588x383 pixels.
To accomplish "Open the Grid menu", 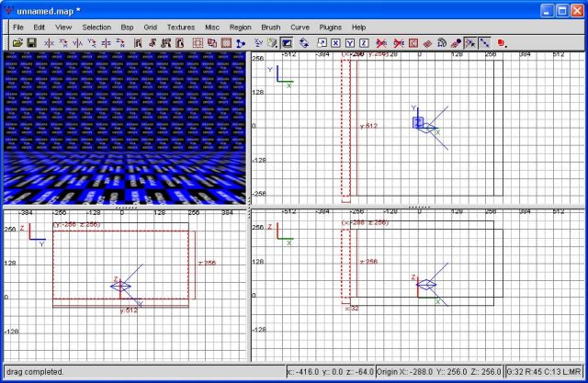I will click(x=150, y=28).
